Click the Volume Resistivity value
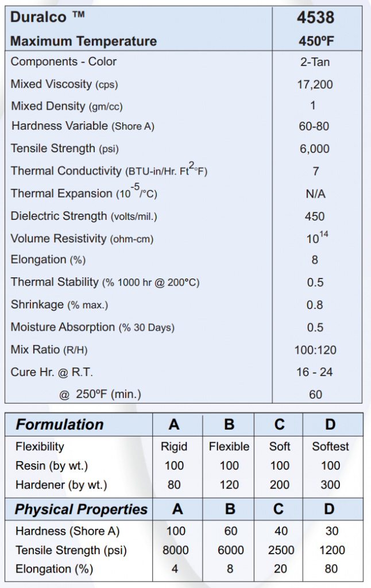 pos(316,238)
